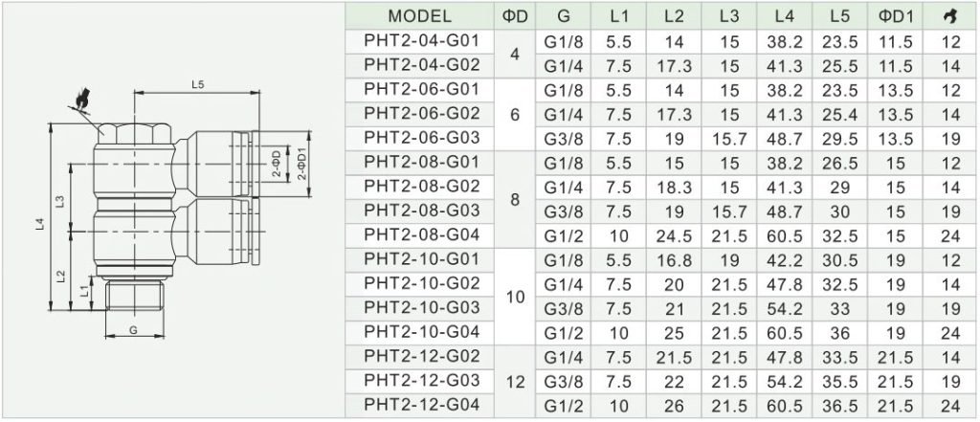This screenshot has width=980, height=422.
Task: Select the PHT2-06-G03 model row
Action: point(662,138)
